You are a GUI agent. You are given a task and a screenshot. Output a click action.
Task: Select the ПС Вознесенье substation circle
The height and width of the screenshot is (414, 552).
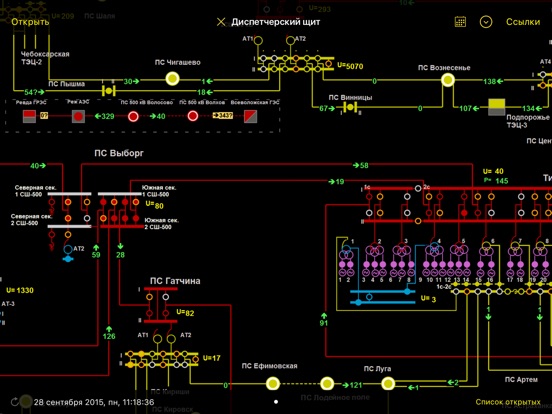tap(447, 80)
